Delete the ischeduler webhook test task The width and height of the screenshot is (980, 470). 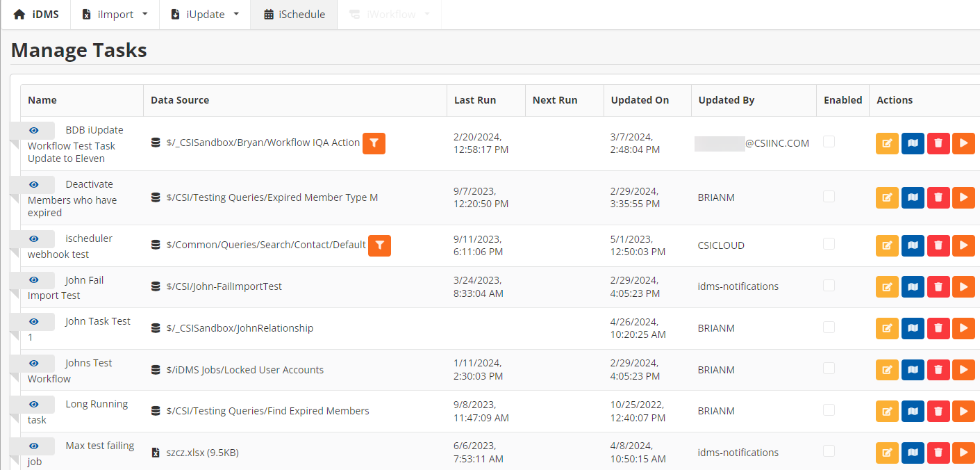point(938,245)
